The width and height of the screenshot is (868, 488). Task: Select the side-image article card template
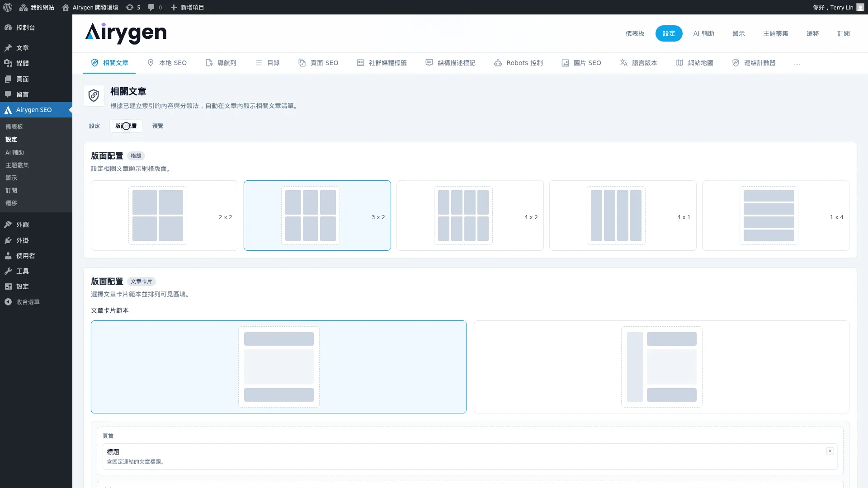(661, 367)
